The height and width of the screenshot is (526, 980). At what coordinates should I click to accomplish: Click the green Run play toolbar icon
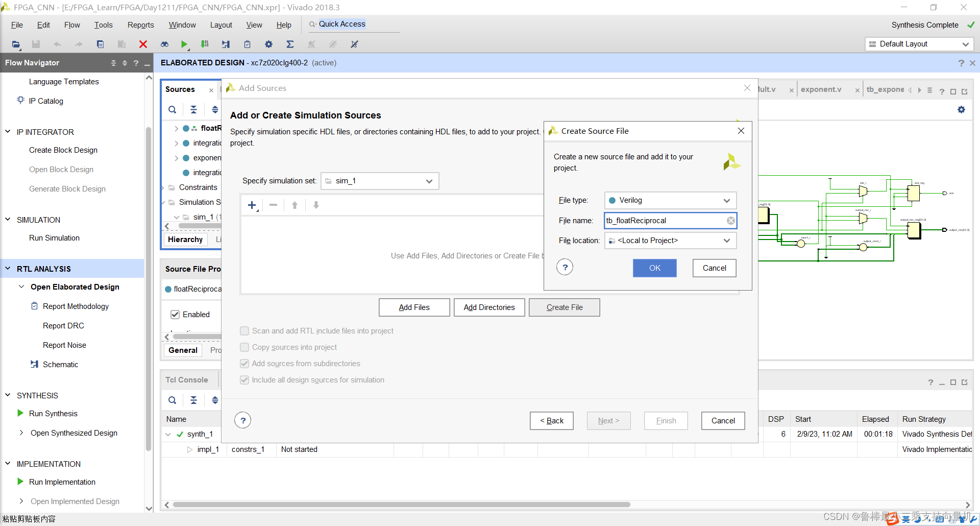coord(184,44)
